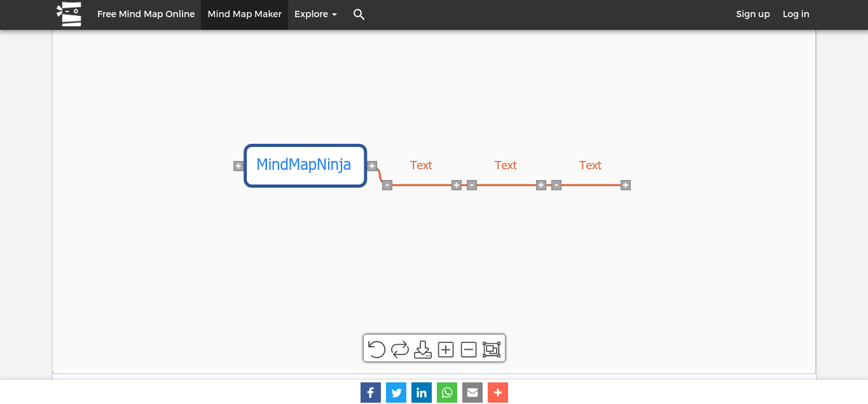Screen dimensions: 868x404
Task: Collapse the first Text branch using its minus
Action: tap(387, 185)
